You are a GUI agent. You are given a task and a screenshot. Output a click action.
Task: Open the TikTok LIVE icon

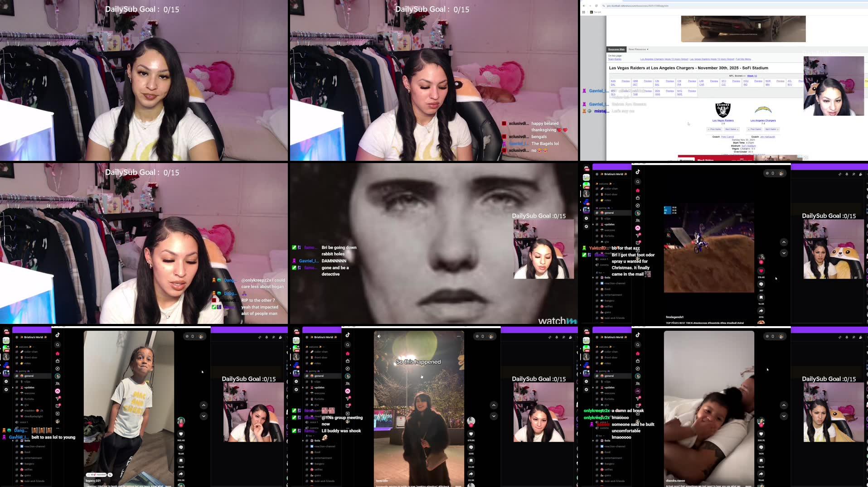point(638,227)
